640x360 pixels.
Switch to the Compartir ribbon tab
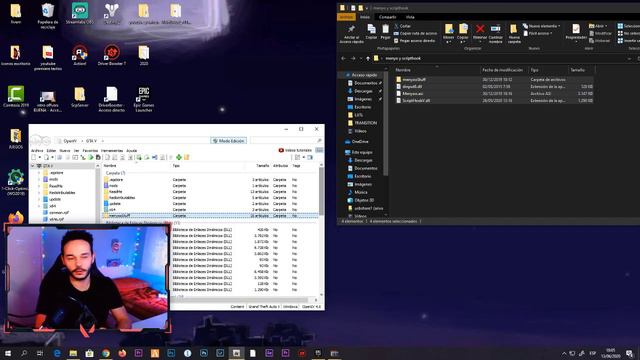click(387, 17)
